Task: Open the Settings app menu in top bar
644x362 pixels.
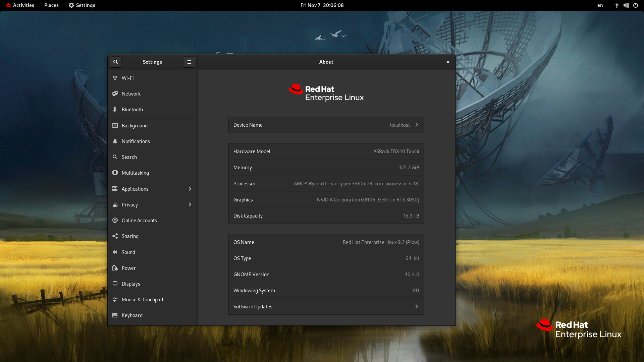Action: 82,5
